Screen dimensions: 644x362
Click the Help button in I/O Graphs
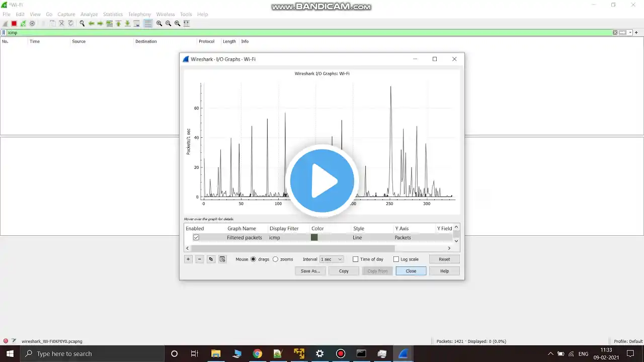[x=445, y=271]
